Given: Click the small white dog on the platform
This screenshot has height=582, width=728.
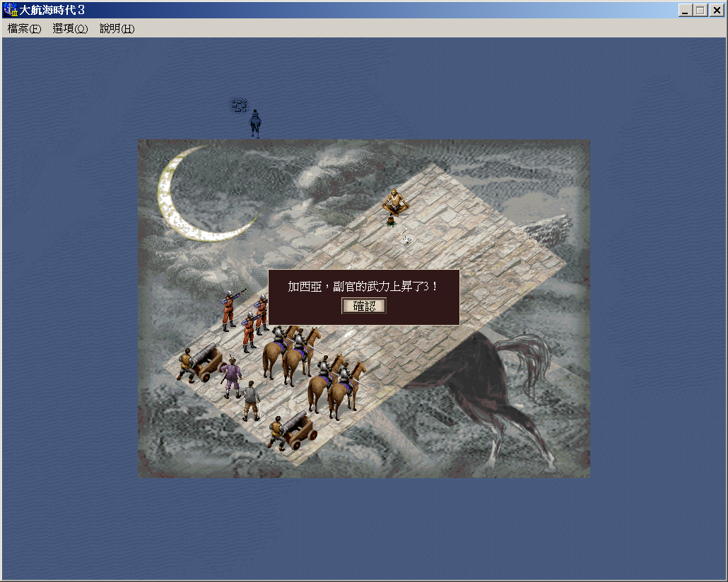Looking at the screenshot, I should [x=406, y=239].
